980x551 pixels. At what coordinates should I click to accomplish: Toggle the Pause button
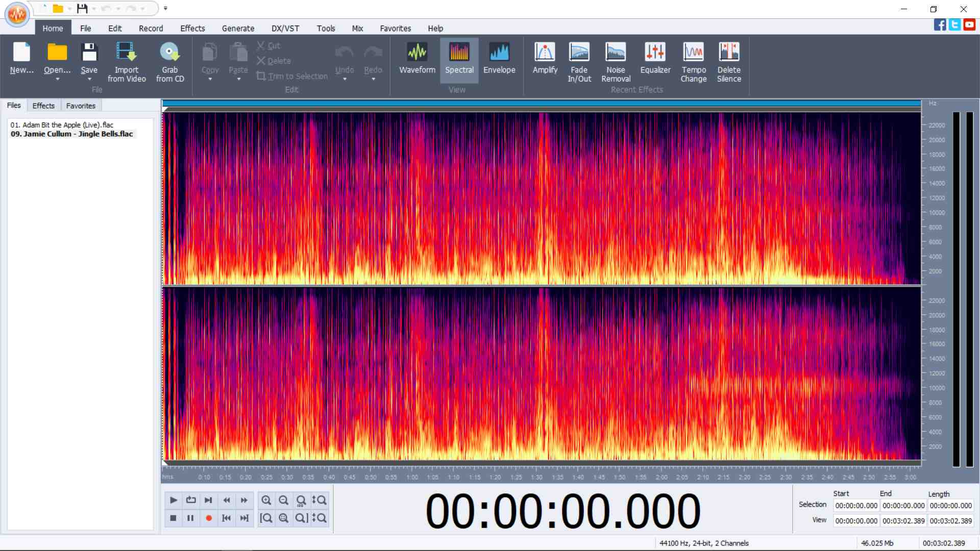(191, 518)
